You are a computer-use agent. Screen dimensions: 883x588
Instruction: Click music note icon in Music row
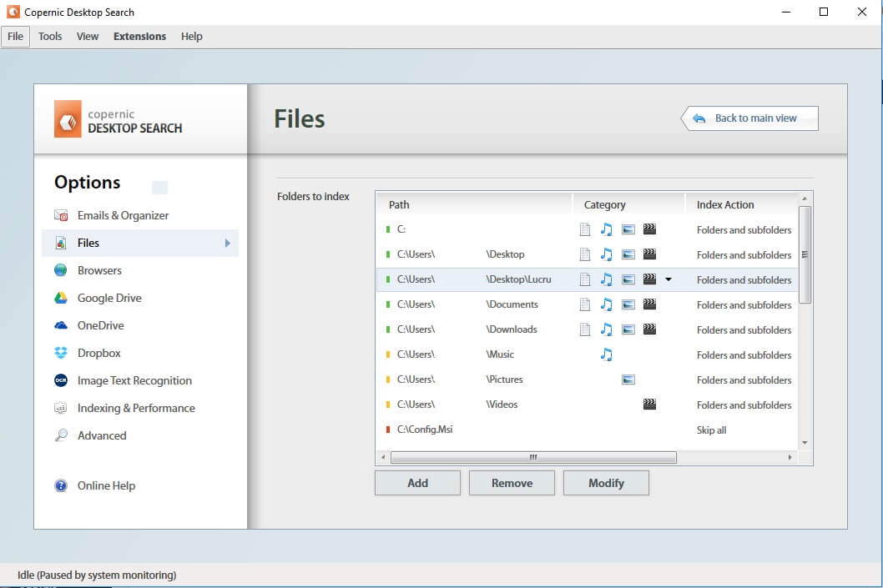click(x=607, y=354)
